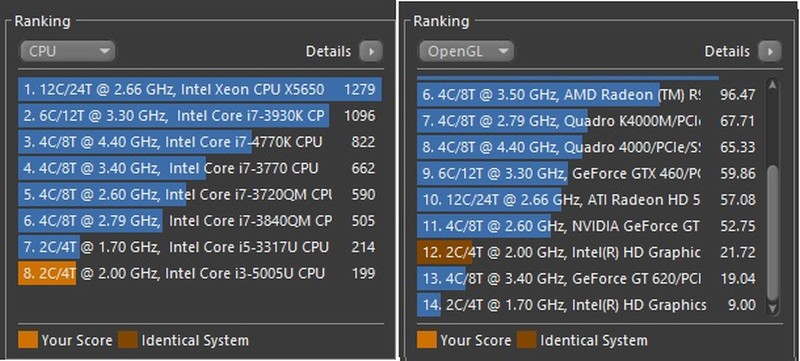
Task: Click the Details label in CPU panel
Action: click(x=328, y=51)
